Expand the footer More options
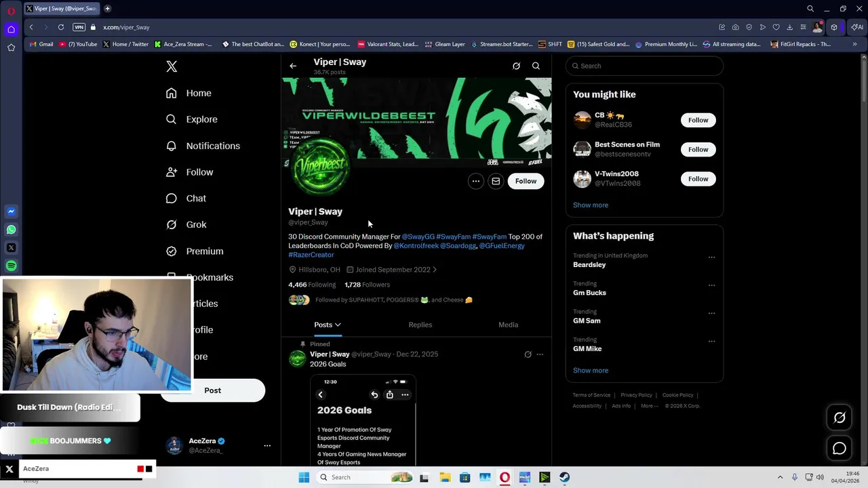 tap(649, 406)
